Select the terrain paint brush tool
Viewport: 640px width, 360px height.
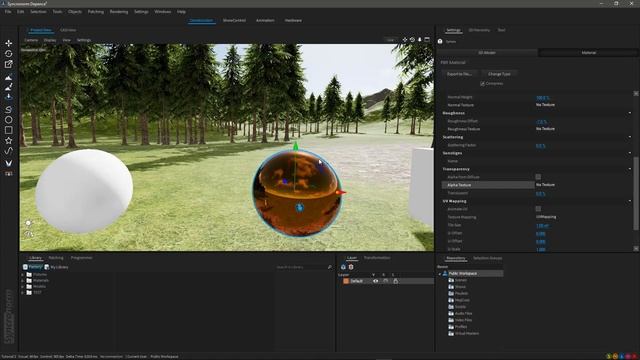coord(8,87)
